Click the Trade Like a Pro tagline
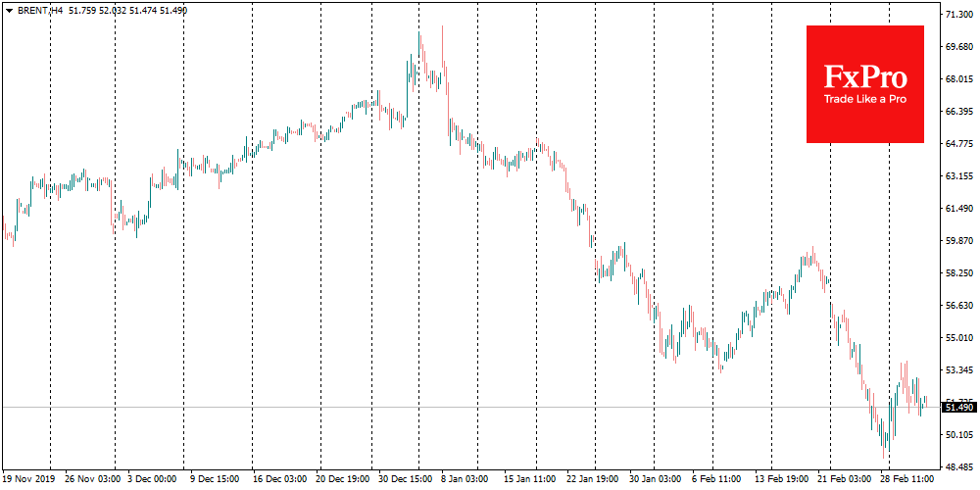The image size is (980, 490). tap(864, 100)
